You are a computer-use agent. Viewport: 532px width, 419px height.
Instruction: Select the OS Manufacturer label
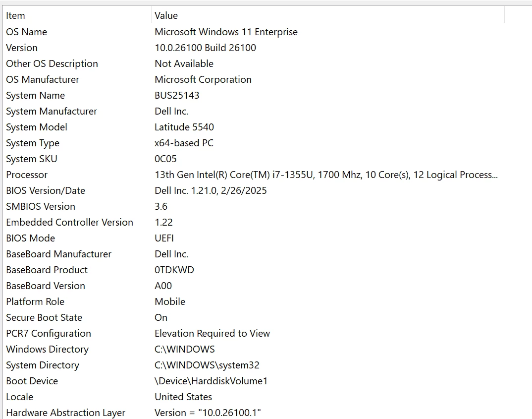coord(43,79)
